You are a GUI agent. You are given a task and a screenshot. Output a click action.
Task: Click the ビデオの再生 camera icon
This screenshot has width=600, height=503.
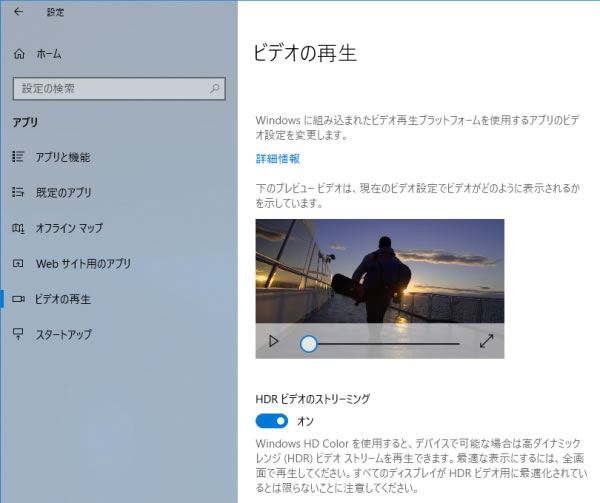18,299
